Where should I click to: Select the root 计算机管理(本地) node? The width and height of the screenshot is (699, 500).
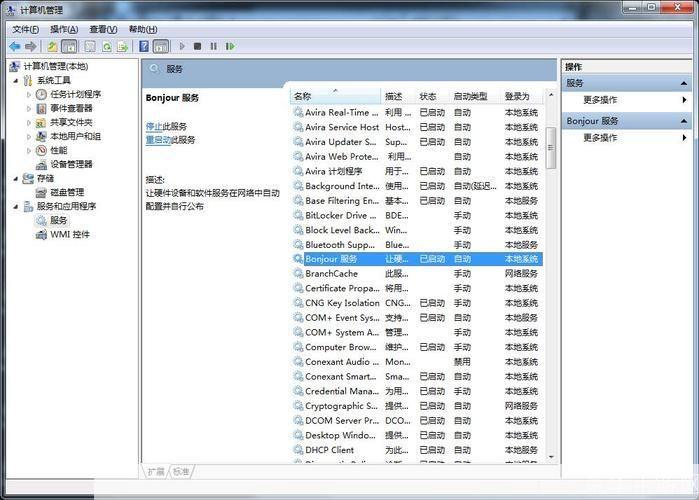pyautogui.click(x=56, y=66)
